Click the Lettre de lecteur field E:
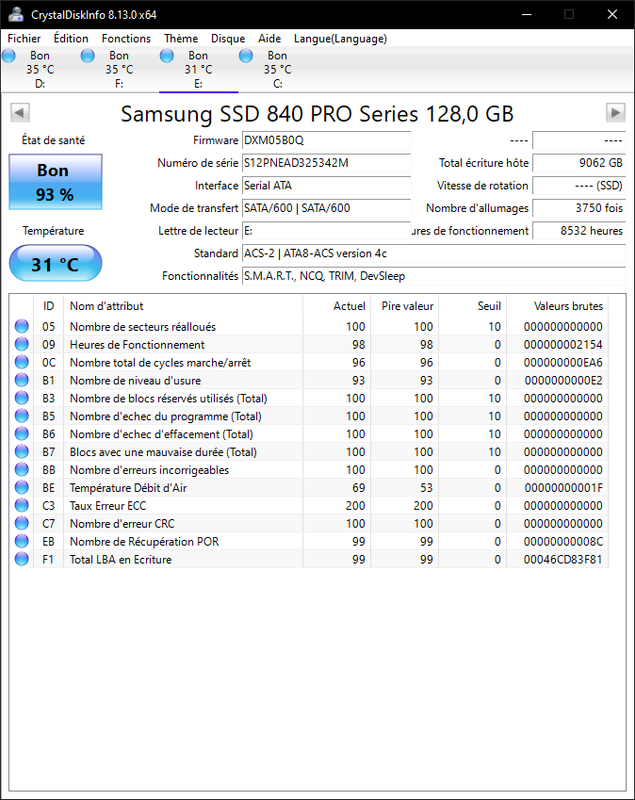 pyautogui.click(x=326, y=231)
